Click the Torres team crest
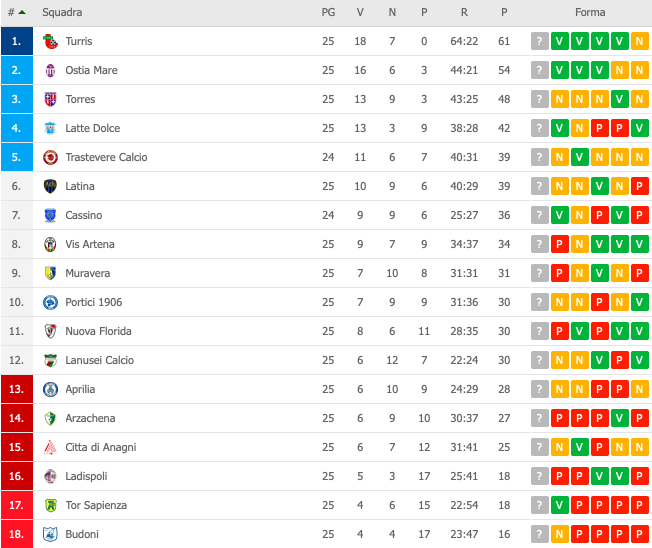652x548 pixels. tap(50, 99)
